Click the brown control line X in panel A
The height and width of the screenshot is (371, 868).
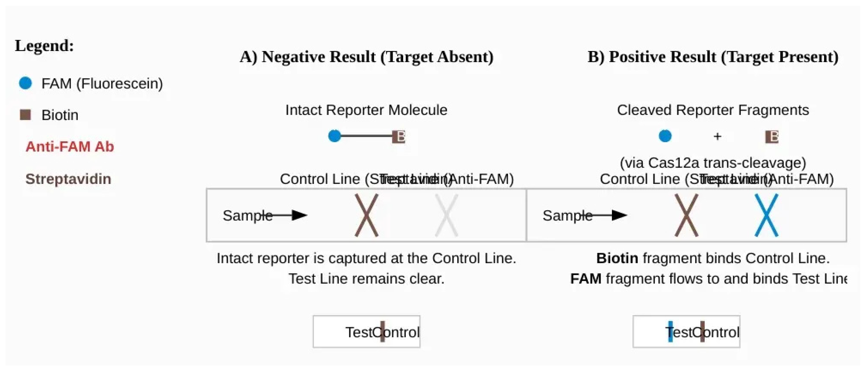click(x=367, y=215)
